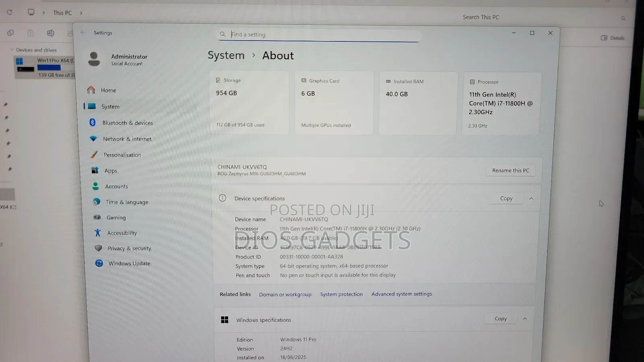Click the Gaming controller icon
Viewport: 644px width, 362px height.
click(97, 217)
